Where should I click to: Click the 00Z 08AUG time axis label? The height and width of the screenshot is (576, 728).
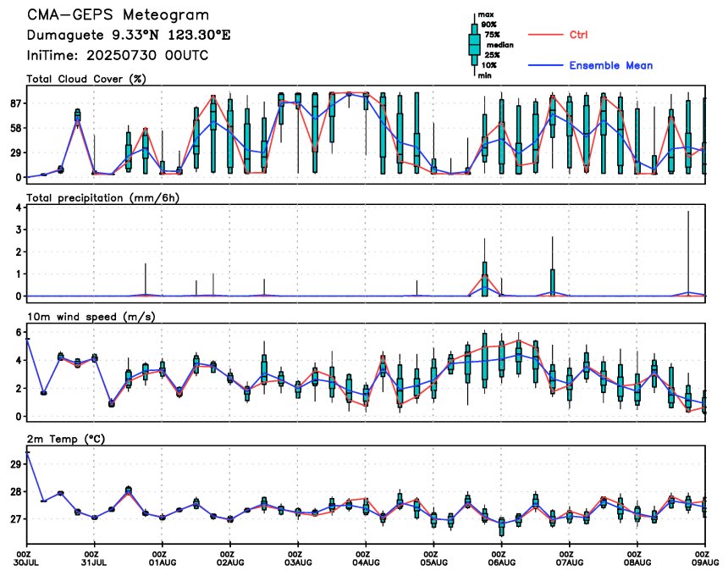pos(637,558)
